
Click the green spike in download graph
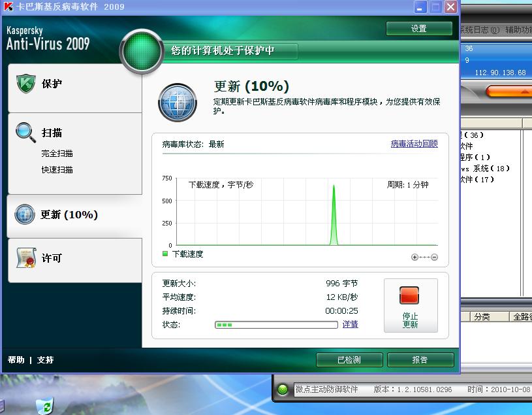334,215
